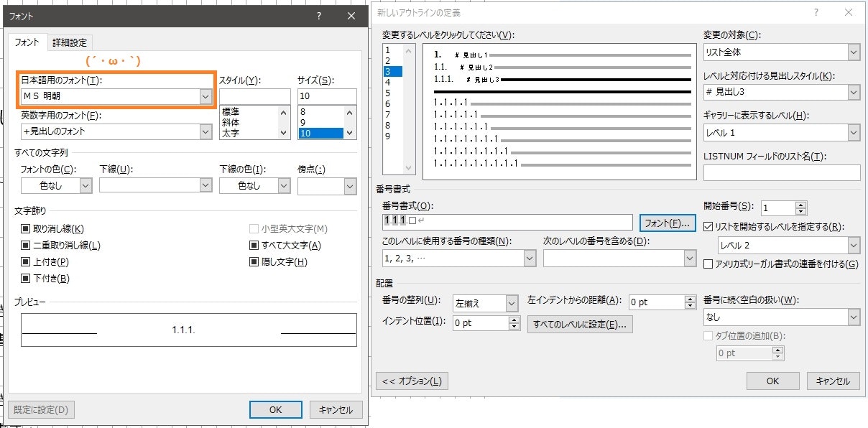
Task: Click help icon in outline definition dialog
Action: tap(816, 12)
